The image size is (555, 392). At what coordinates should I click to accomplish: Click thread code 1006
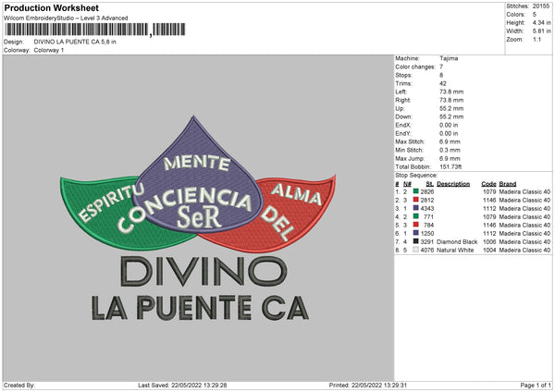pos(489,241)
